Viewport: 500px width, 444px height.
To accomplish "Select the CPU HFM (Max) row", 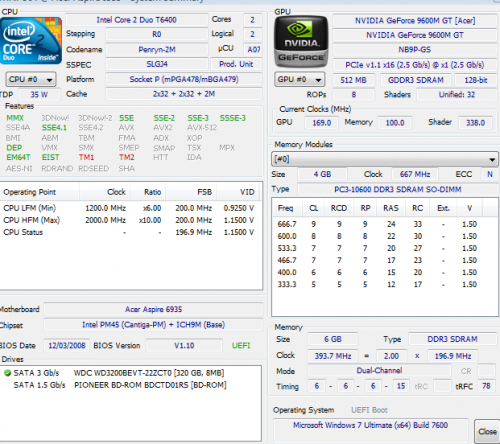I will 130,220.
